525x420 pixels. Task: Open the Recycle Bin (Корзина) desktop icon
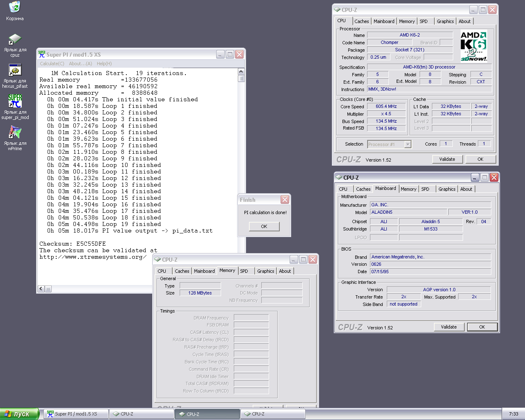[15, 7]
